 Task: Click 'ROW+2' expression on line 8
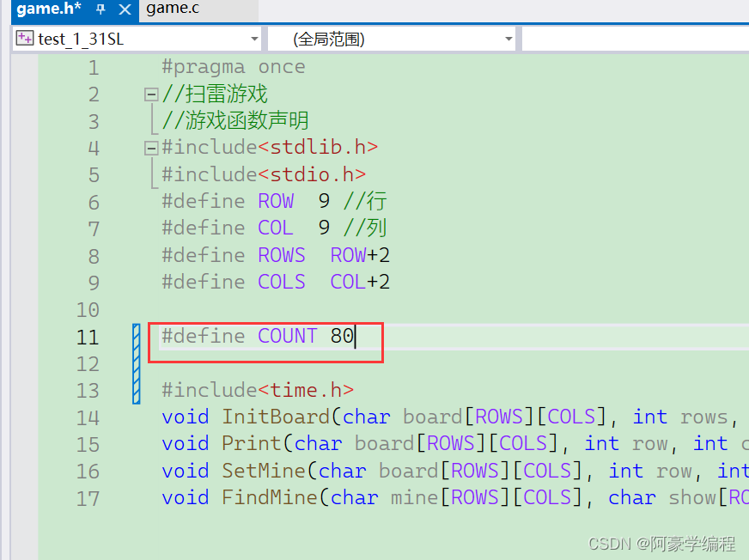[x=360, y=255]
